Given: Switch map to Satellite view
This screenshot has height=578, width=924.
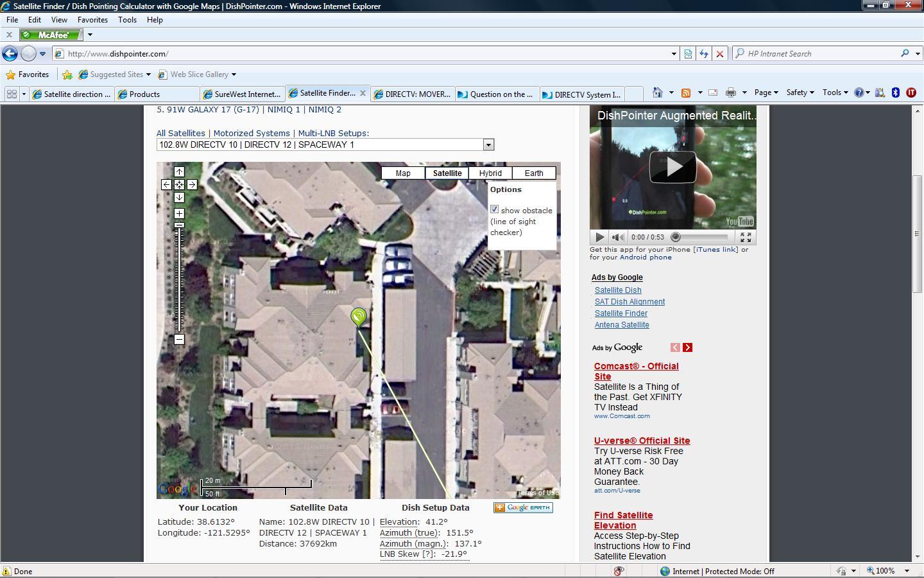Looking at the screenshot, I should point(447,173).
